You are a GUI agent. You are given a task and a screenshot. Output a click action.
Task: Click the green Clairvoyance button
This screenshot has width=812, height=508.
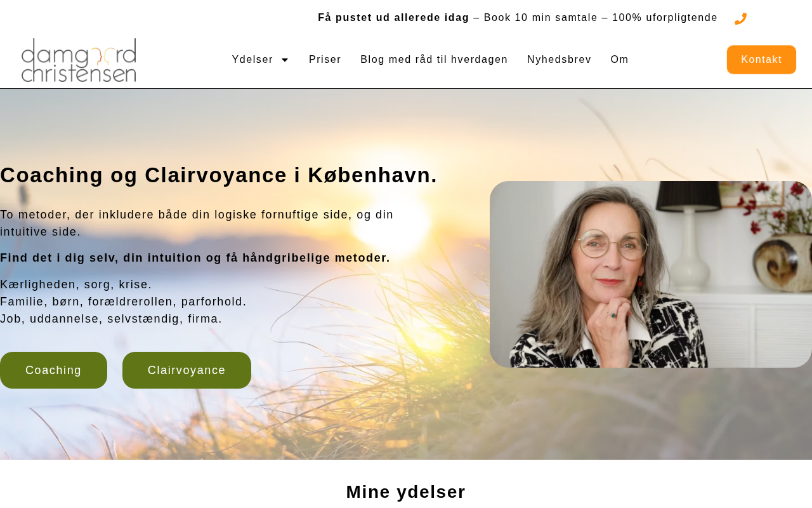tap(187, 370)
